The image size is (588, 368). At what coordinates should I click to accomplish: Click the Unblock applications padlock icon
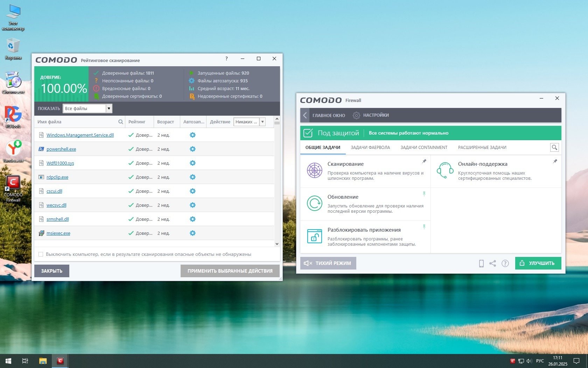(x=315, y=236)
